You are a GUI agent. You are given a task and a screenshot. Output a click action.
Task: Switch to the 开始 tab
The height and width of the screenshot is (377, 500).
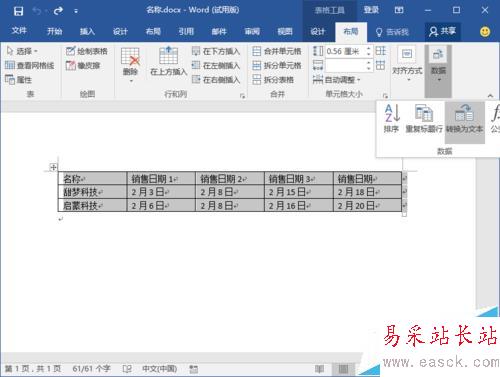(x=54, y=31)
